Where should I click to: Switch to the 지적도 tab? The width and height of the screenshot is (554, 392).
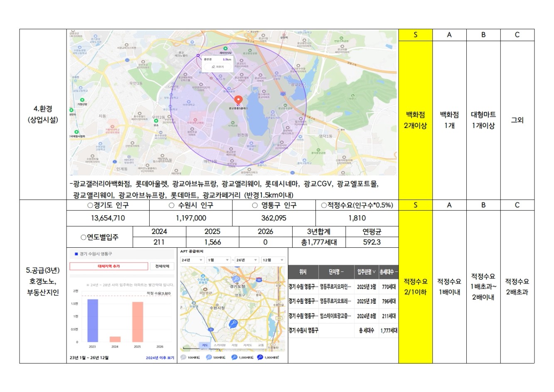click(x=248, y=345)
